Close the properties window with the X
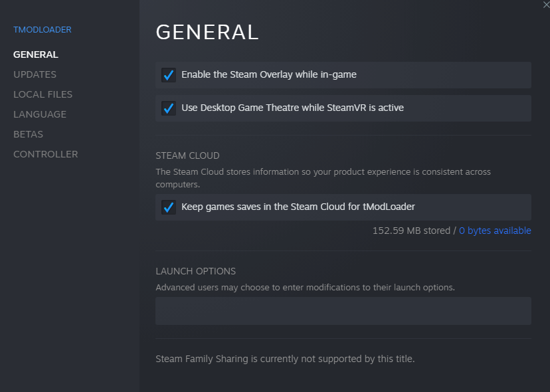550x392 pixels. [x=546, y=5]
